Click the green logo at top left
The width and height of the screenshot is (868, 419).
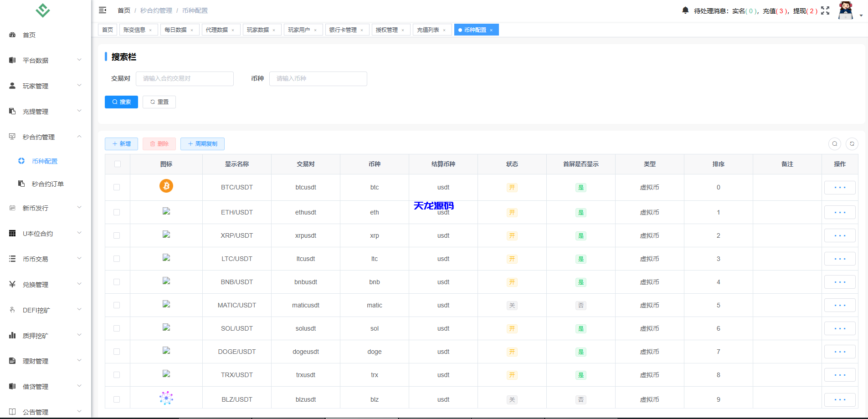[42, 10]
